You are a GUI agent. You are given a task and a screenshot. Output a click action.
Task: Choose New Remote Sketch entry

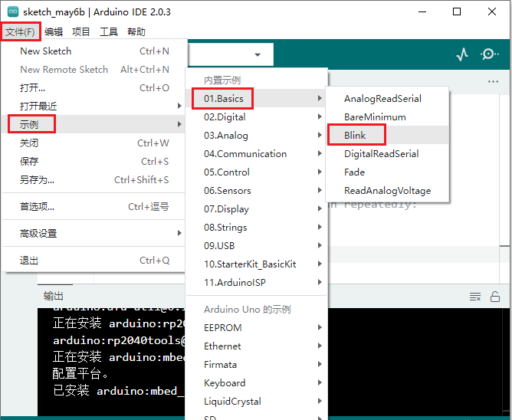point(94,70)
